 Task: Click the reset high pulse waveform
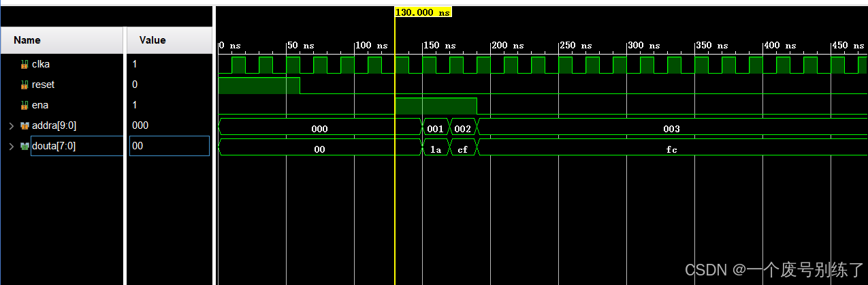pos(259,86)
